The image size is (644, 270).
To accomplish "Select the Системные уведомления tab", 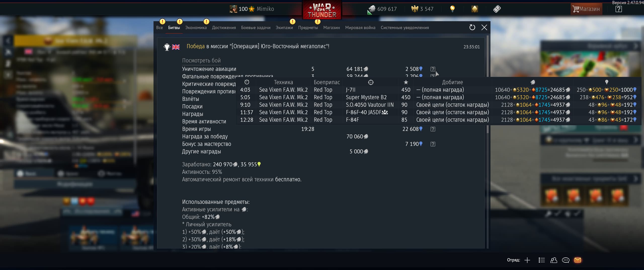I will pyautogui.click(x=405, y=28).
